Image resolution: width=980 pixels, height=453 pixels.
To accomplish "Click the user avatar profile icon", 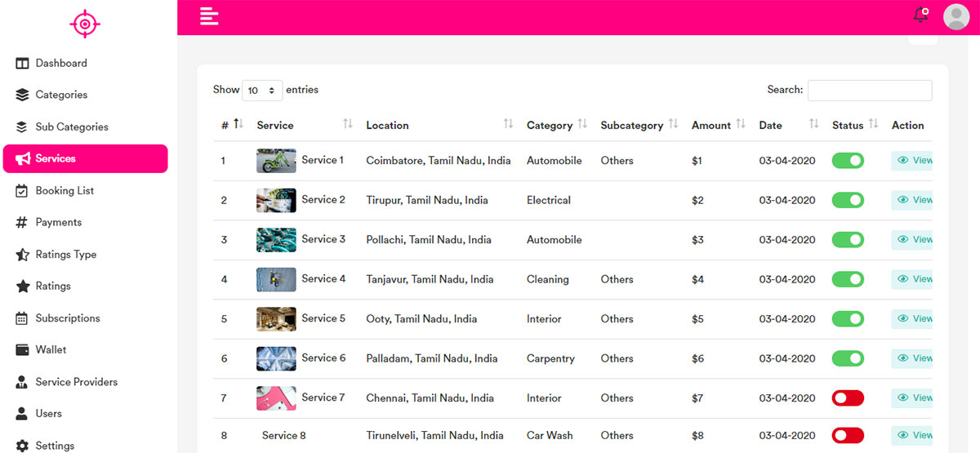I will 956,16.
